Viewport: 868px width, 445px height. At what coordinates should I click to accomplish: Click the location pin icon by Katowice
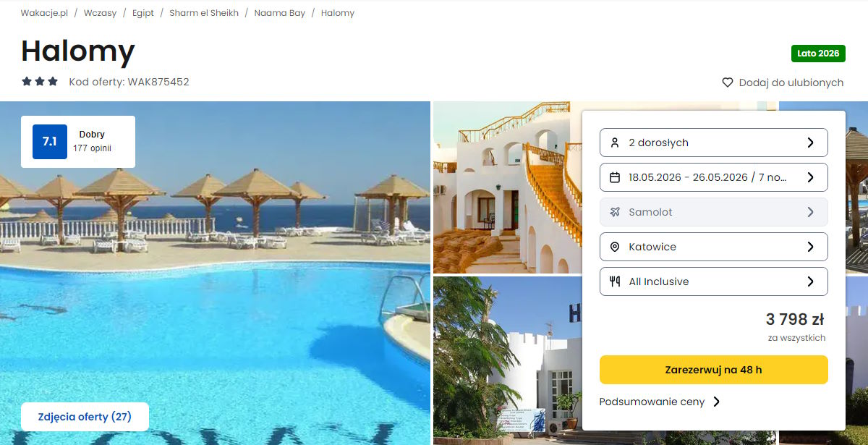click(615, 247)
